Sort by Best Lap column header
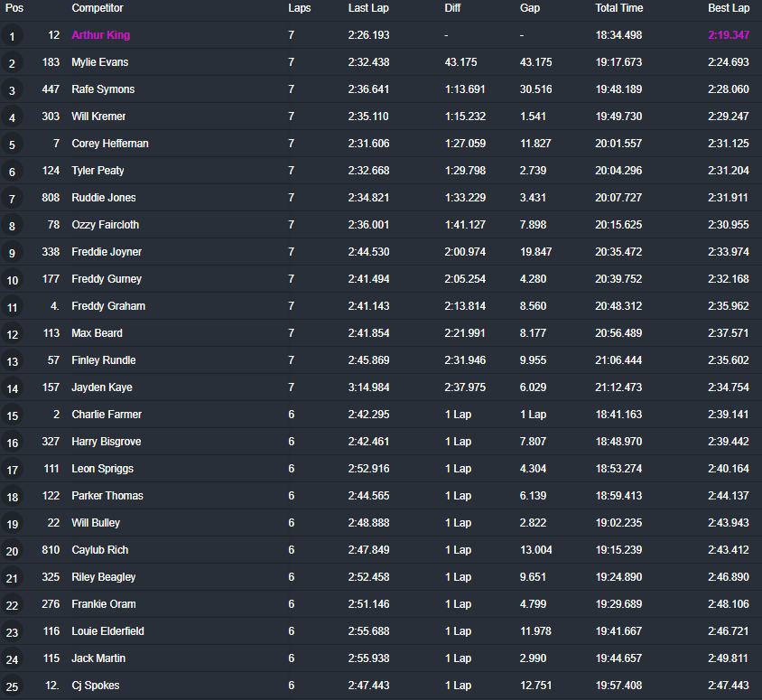This screenshot has width=762, height=700. point(729,8)
